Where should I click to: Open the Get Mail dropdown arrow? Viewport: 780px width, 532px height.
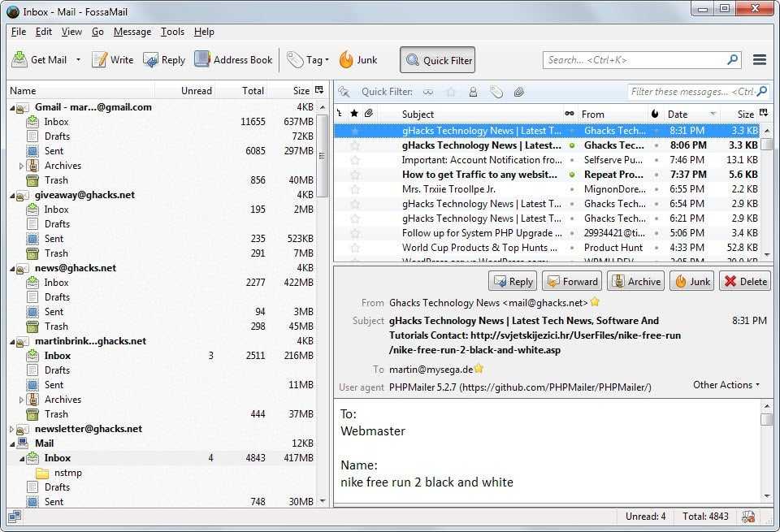pos(79,60)
